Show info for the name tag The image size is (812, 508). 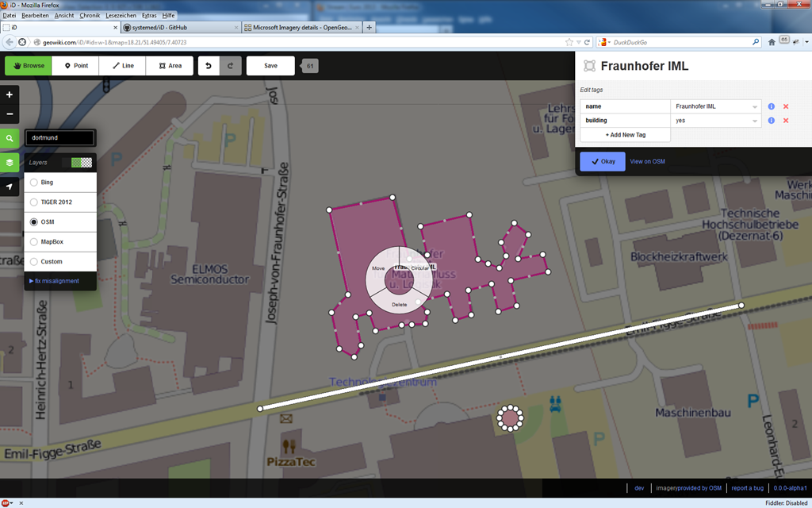(771, 106)
